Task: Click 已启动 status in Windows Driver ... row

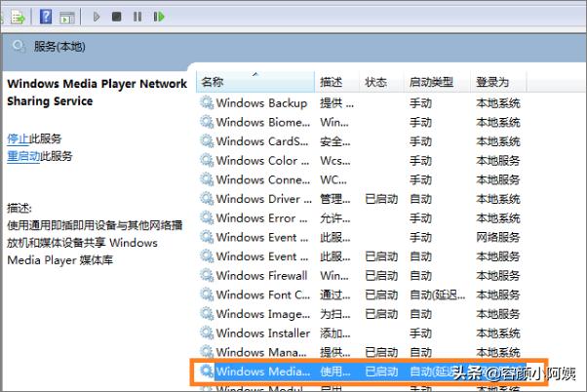Action: [x=381, y=199]
